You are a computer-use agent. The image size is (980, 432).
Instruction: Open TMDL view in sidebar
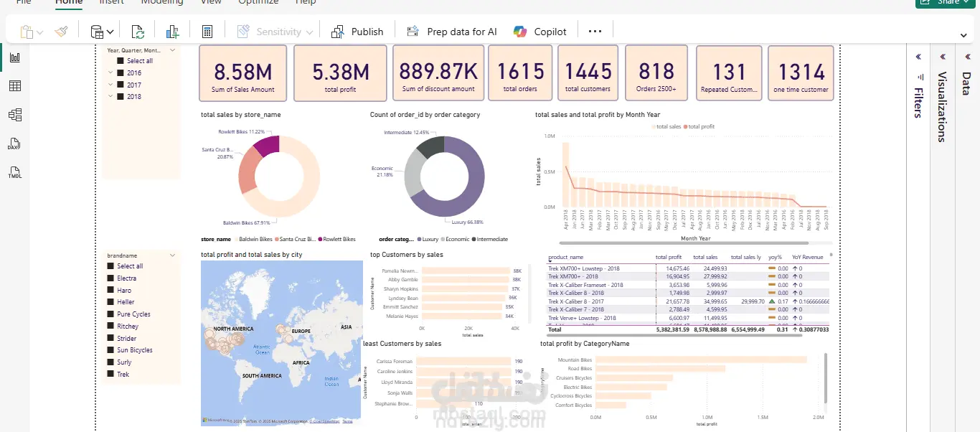point(14,173)
